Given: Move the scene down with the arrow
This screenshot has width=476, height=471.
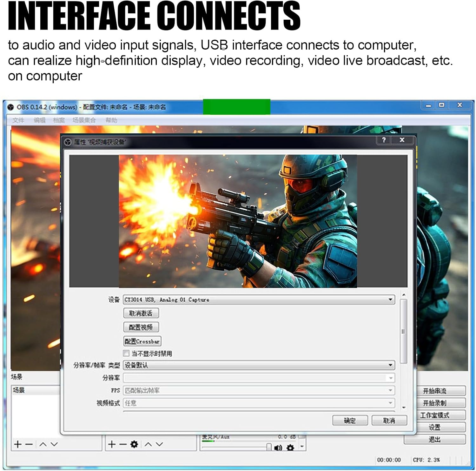Looking at the screenshot, I should point(54,444).
